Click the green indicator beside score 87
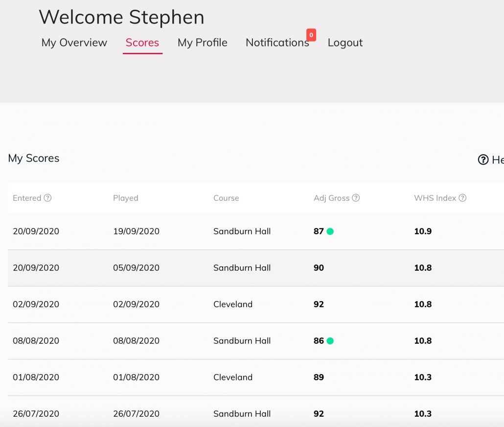Viewport: 504px width, 427px height. click(x=329, y=231)
